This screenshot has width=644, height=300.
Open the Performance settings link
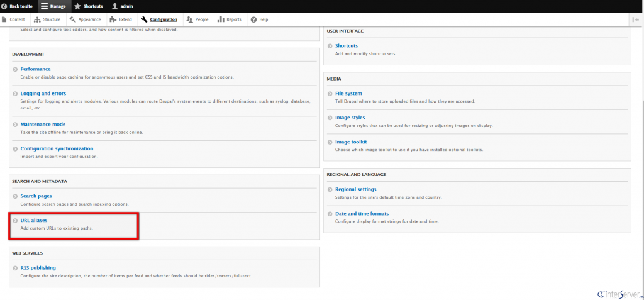tap(36, 69)
